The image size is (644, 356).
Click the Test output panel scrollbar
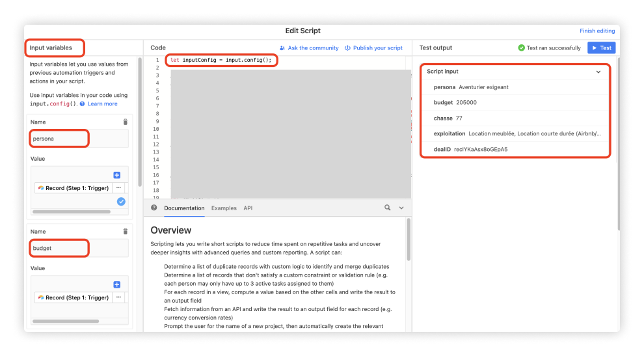618,144
